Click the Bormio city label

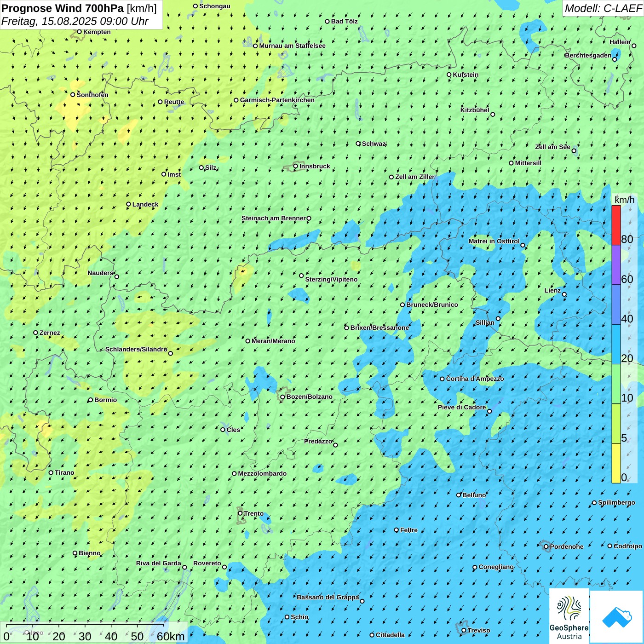coord(105,400)
